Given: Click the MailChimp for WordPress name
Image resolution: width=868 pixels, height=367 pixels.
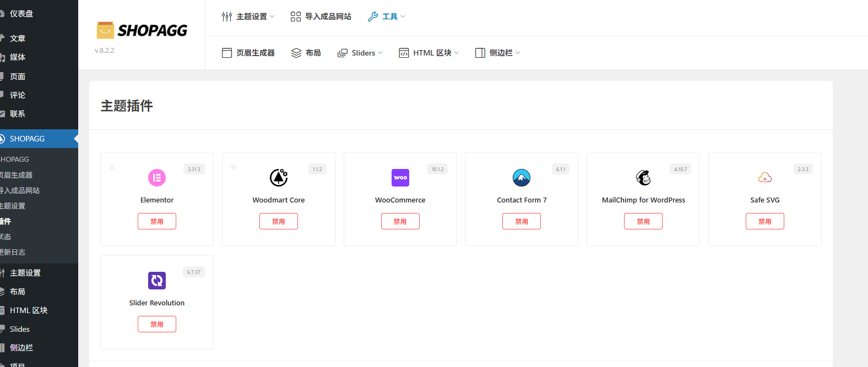Looking at the screenshot, I should pos(643,200).
